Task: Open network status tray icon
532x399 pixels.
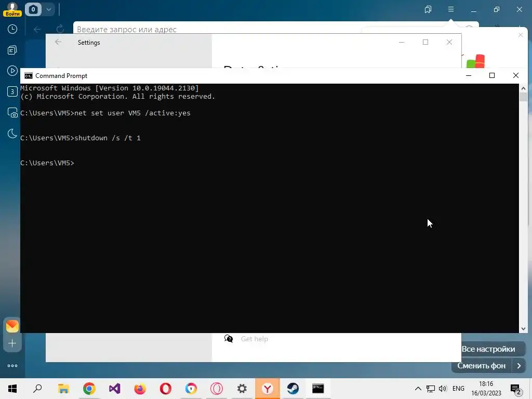Action: tap(431, 389)
